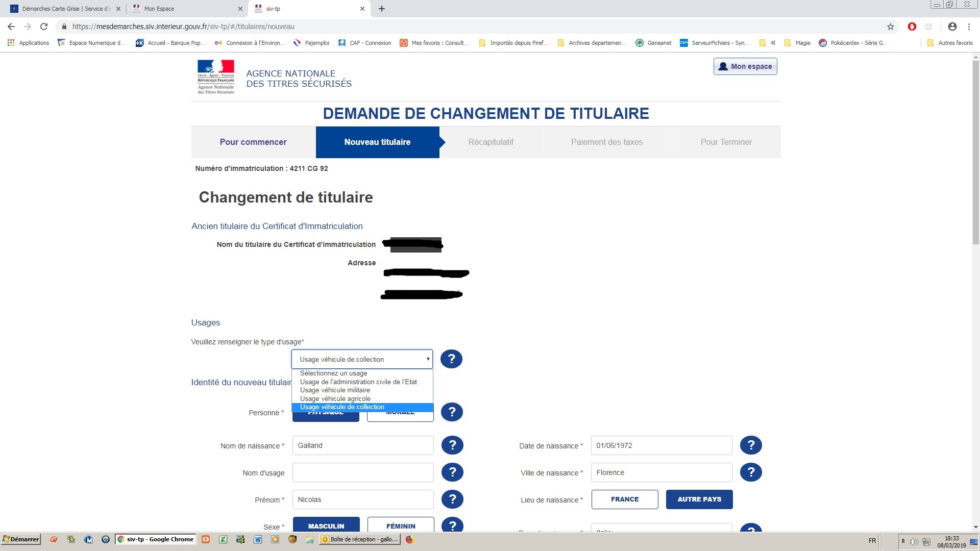
Task: Go to the 'Pour commencer' step tab
Action: pyautogui.click(x=253, y=142)
